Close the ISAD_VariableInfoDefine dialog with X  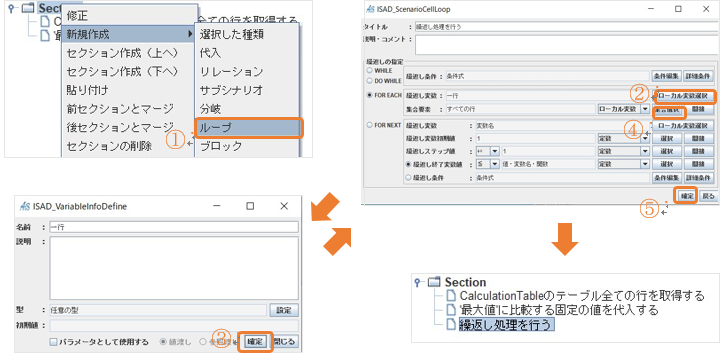pos(284,206)
